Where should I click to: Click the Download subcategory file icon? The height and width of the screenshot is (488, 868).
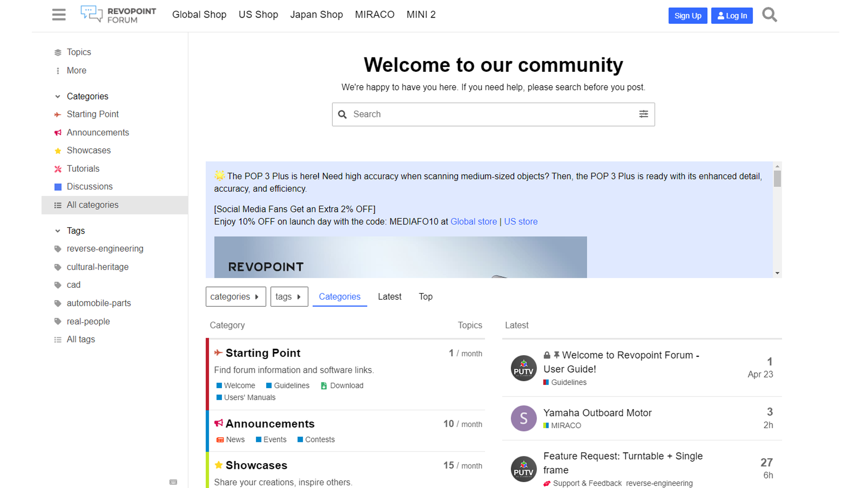pos(324,386)
